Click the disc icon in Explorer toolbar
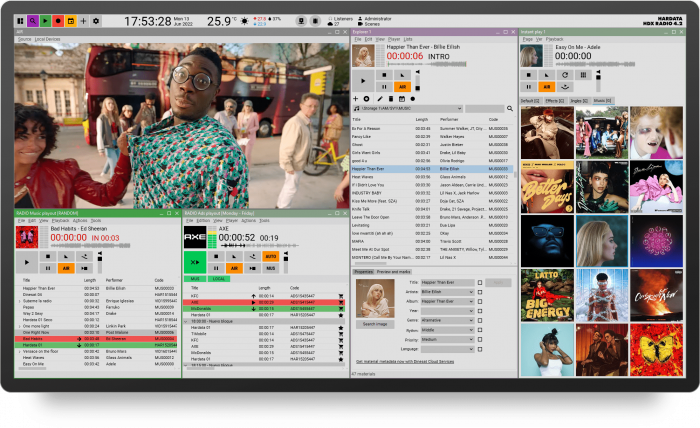 367,99
